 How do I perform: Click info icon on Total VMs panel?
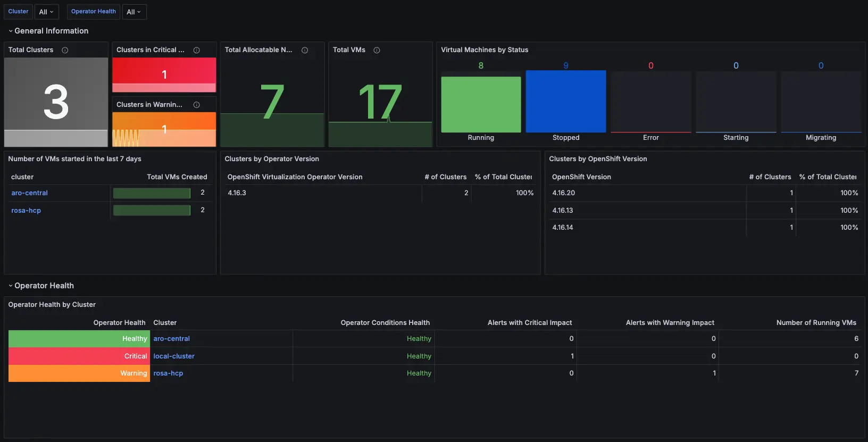pos(377,50)
